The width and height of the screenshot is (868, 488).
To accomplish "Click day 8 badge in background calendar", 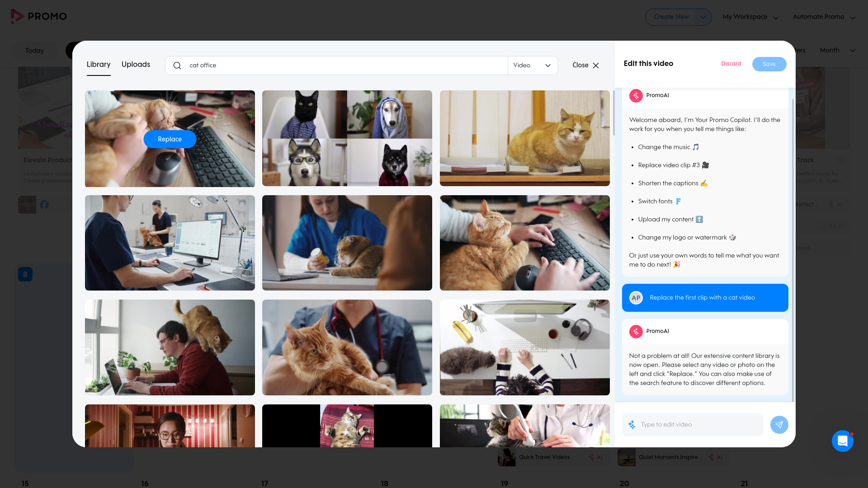I will pyautogui.click(x=25, y=274).
